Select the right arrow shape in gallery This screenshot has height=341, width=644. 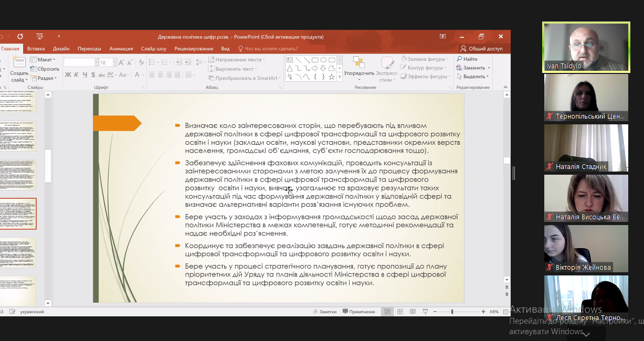pyautogui.click(x=314, y=68)
